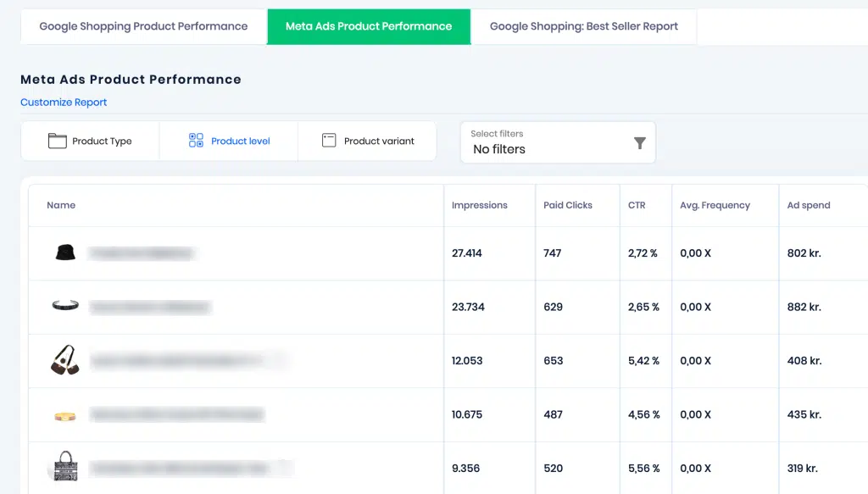
Task: Select impressions value 23.734
Action: click(x=468, y=307)
